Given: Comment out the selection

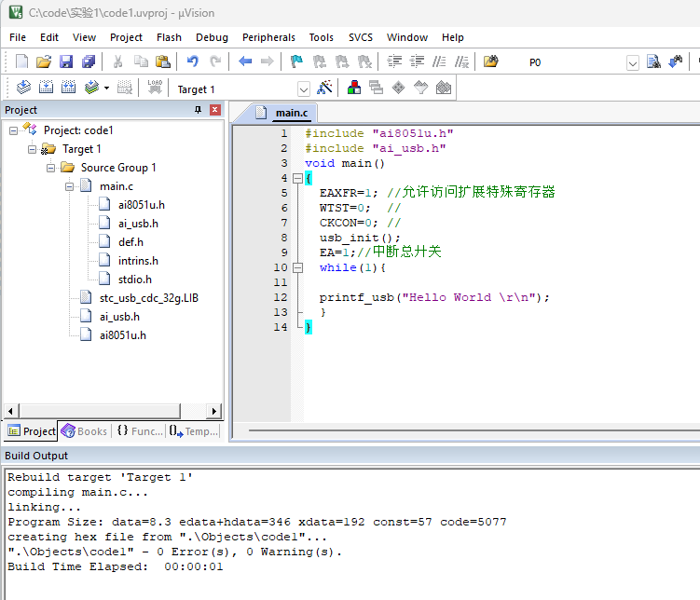Looking at the screenshot, I should (439, 61).
